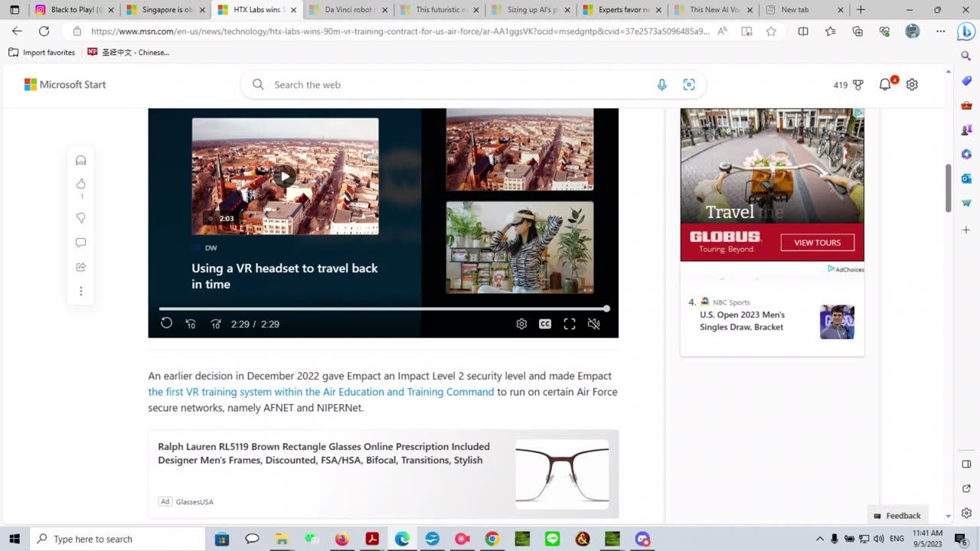Skip video forward ten seconds

tap(216, 324)
